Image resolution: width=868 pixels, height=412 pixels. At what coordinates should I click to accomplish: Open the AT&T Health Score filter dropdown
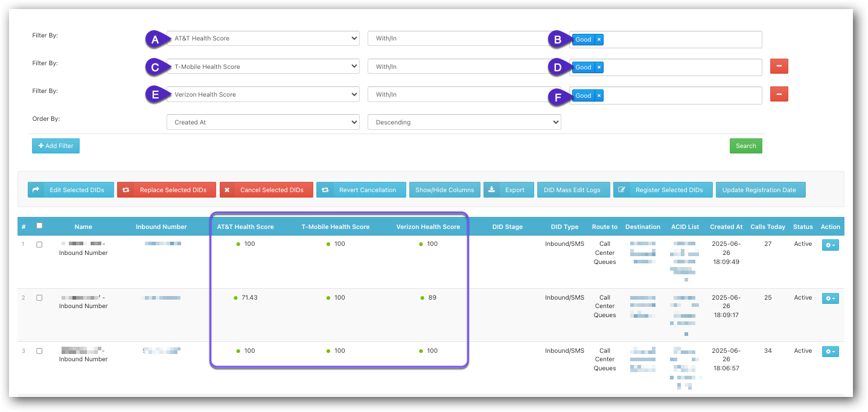tap(263, 39)
